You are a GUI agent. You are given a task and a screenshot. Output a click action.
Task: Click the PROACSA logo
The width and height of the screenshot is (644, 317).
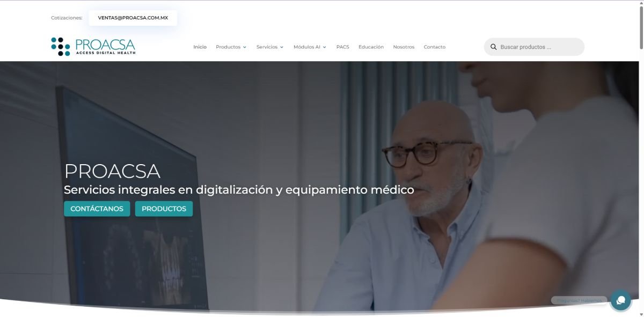point(93,47)
